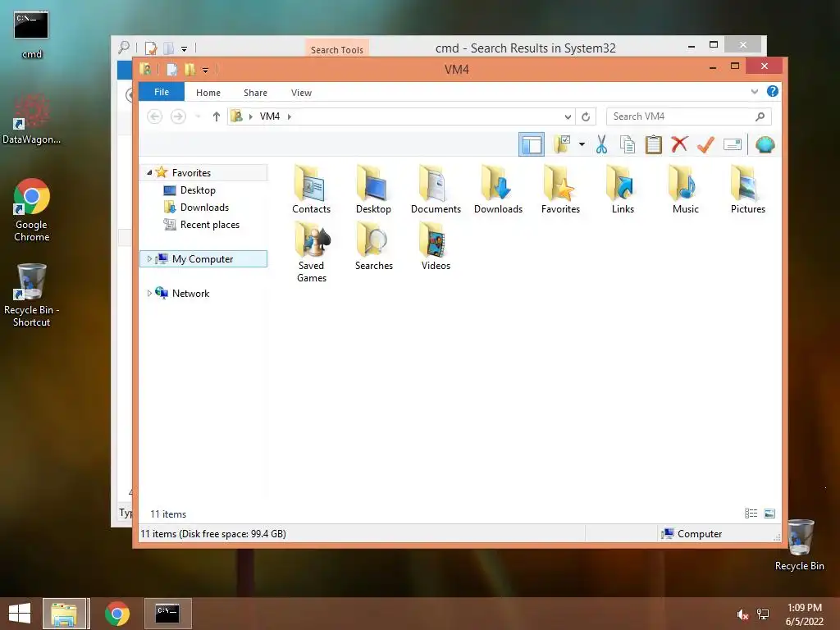Select the Documents folder
840x630 pixels.
pyautogui.click(x=436, y=189)
